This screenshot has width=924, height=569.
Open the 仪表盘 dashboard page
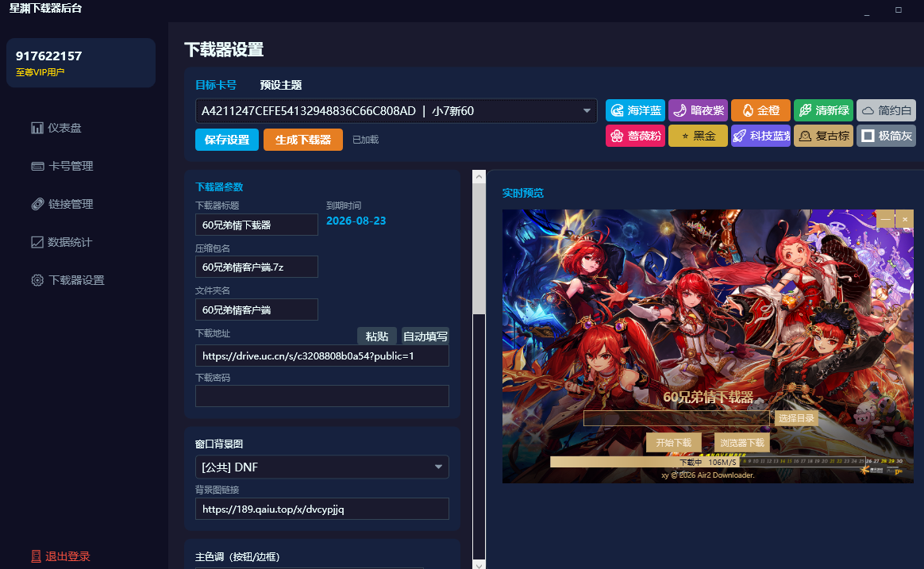click(x=56, y=128)
